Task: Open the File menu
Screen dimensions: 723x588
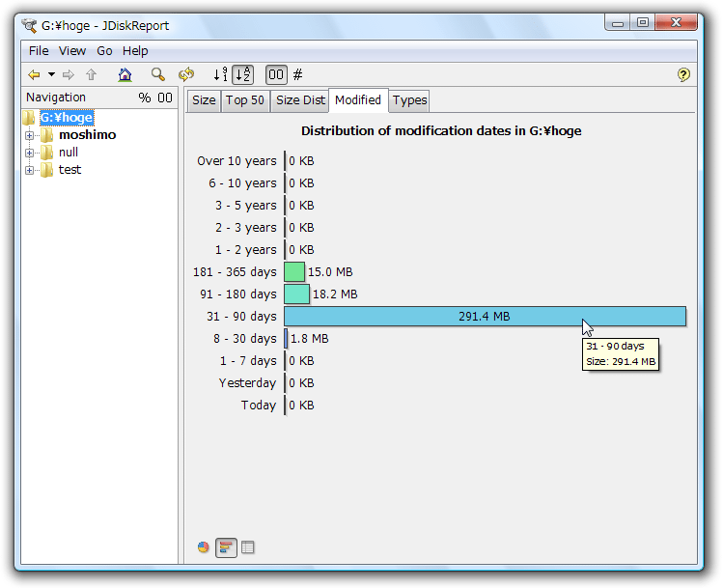Action: click(x=39, y=51)
